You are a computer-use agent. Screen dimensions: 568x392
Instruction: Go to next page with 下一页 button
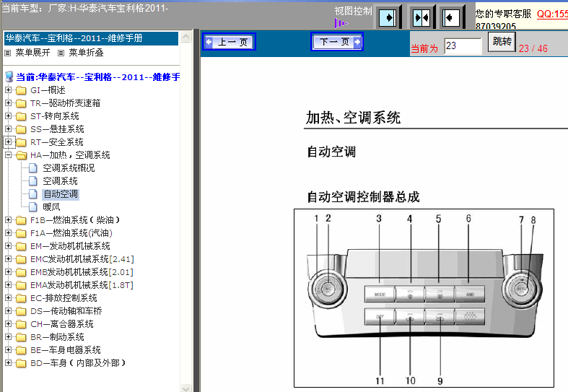pyautogui.click(x=336, y=42)
